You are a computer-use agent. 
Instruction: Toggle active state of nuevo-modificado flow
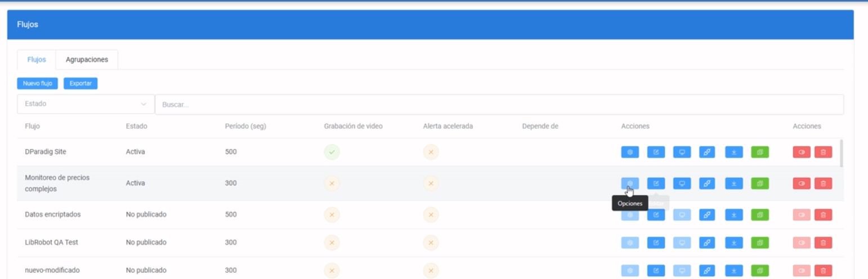tap(802, 271)
